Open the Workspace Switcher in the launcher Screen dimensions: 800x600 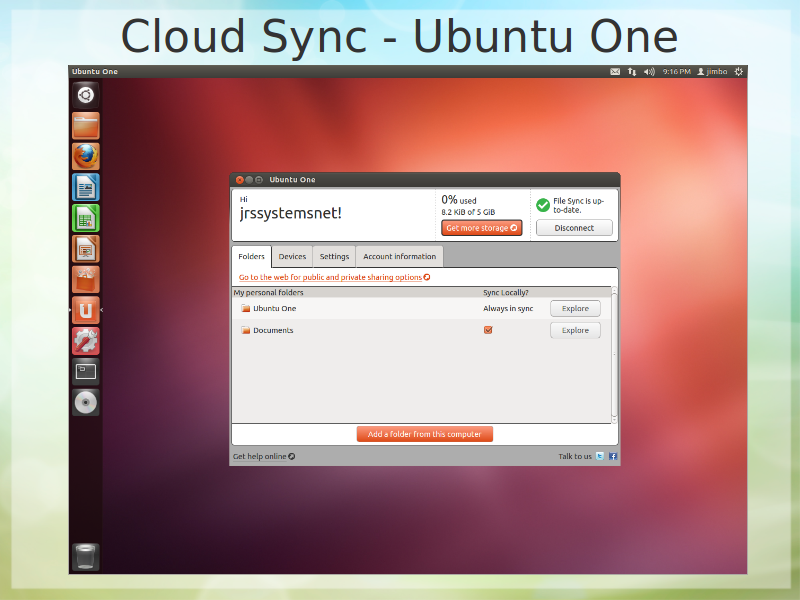pyautogui.click(x=86, y=371)
